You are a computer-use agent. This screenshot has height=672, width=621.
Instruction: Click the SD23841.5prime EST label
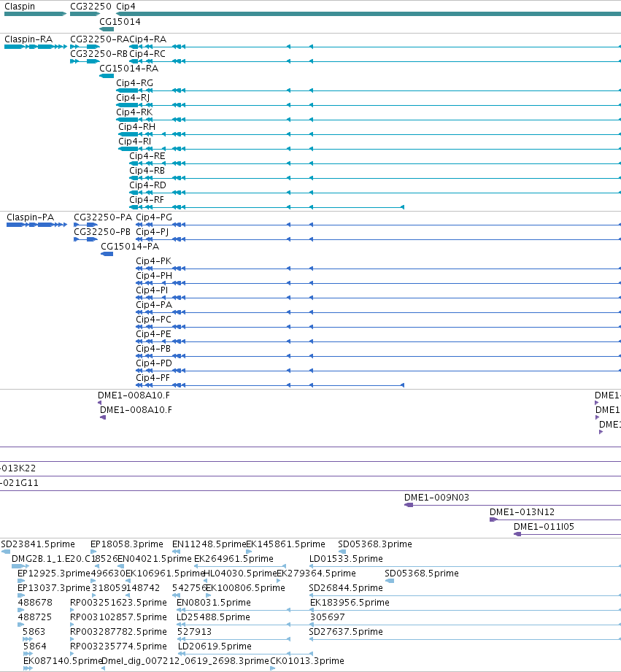38,544
